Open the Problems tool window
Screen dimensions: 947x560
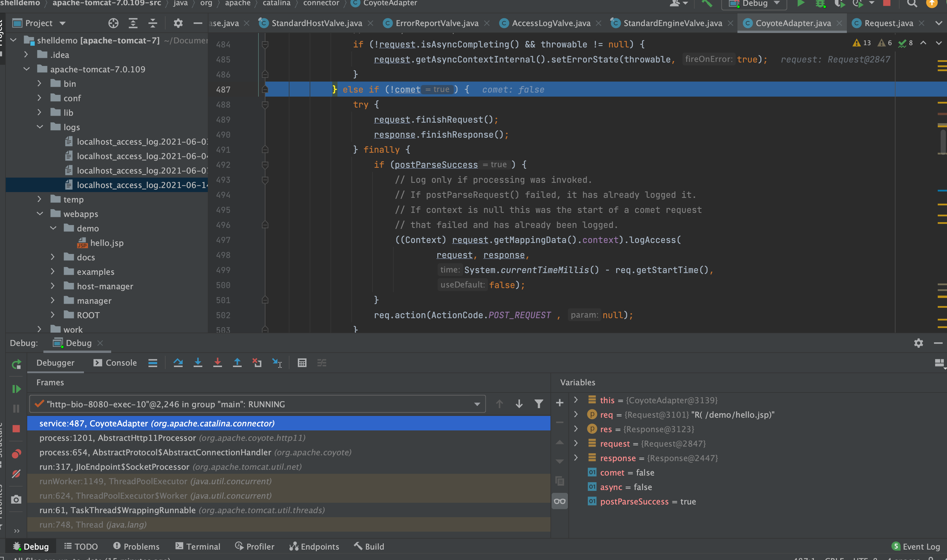(136, 546)
